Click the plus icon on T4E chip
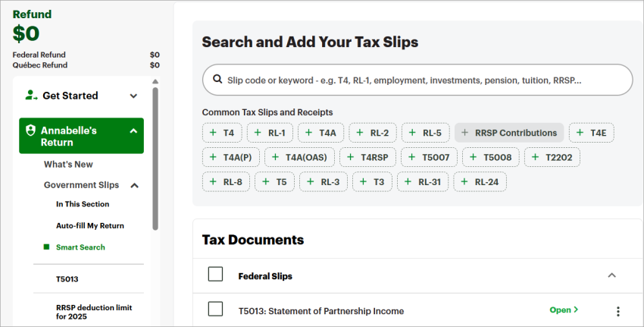 [x=580, y=133]
